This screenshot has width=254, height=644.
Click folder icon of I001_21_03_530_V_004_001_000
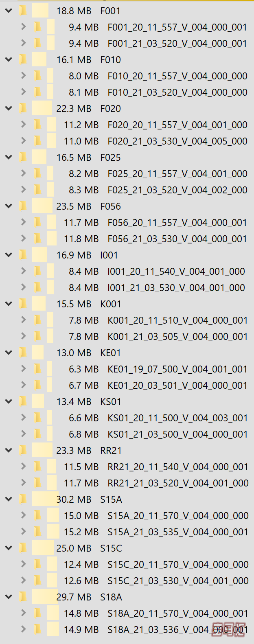37,288
